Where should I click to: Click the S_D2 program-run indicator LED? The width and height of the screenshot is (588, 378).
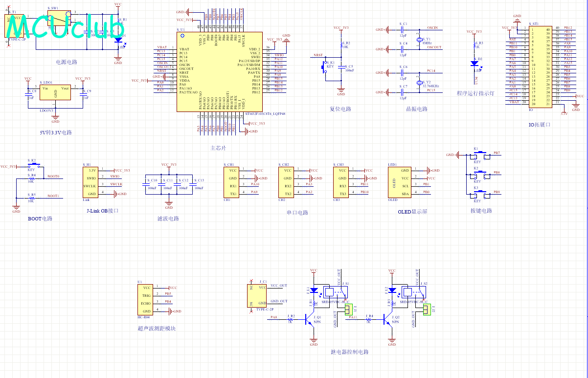pyautogui.click(x=475, y=63)
